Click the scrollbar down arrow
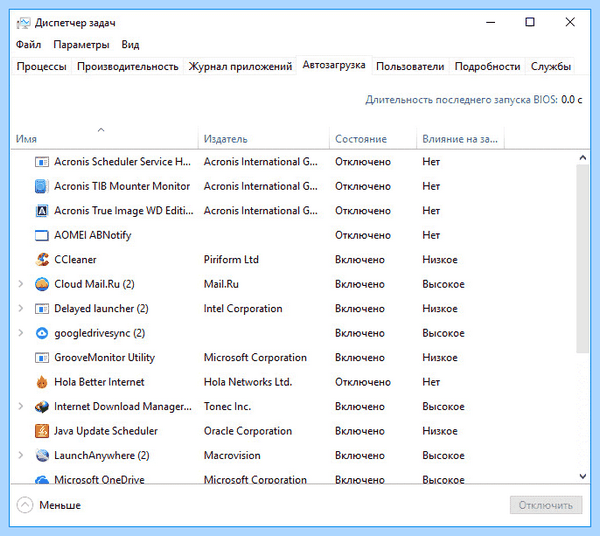Viewport: 600px width, 536px height. [583, 476]
